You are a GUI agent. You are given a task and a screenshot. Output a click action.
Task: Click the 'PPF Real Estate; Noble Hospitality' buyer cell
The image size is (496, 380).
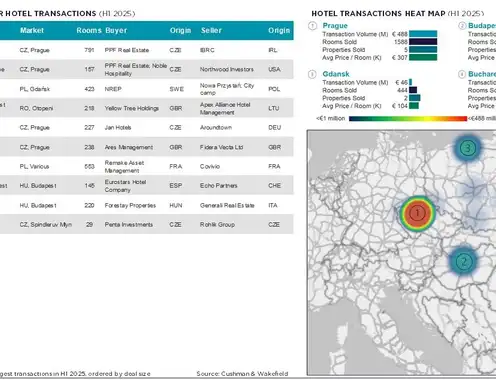tap(136, 69)
